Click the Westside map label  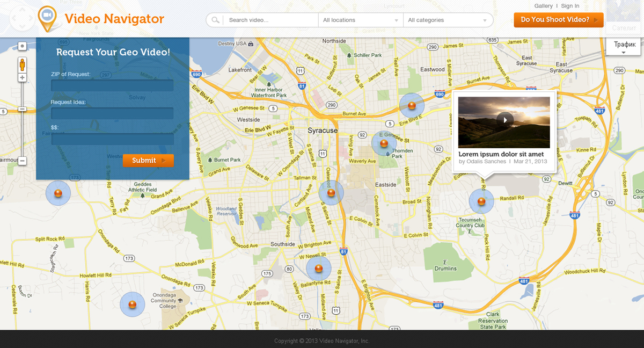click(x=248, y=120)
